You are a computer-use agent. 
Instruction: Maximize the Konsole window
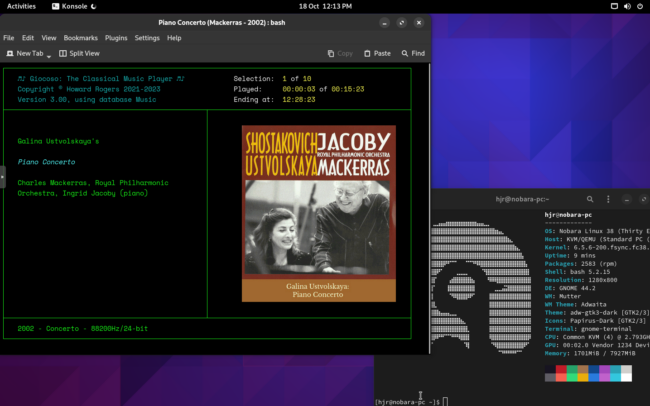[401, 23]
